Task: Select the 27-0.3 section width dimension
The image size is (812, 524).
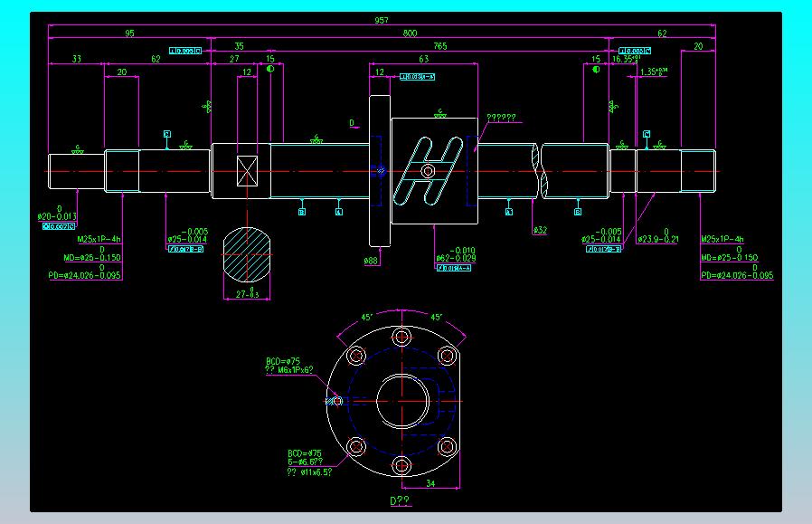Action: [x=247, y=293]
